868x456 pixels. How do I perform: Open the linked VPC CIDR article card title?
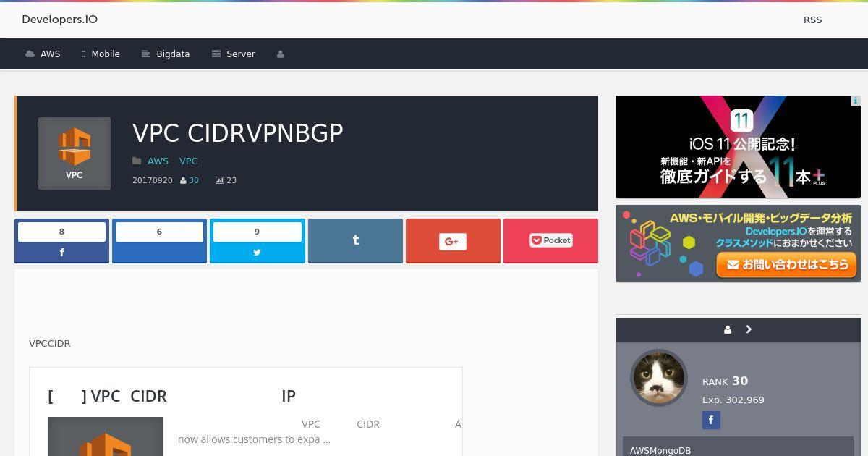pos(171,396)
